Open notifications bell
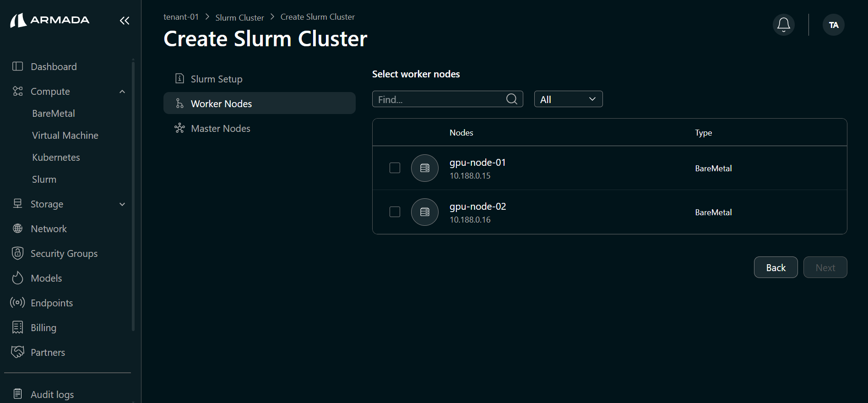The width and height of the screenshot is (868, 403). [784, 25]
